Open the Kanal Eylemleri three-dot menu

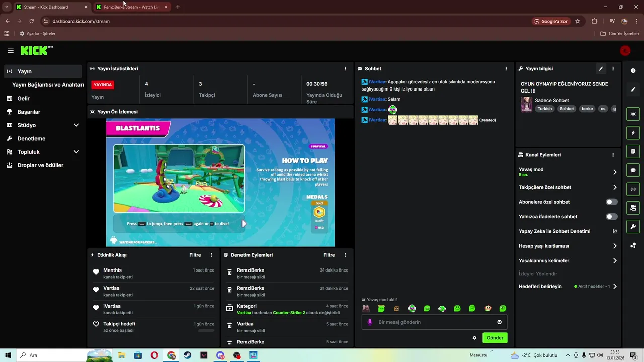(613, 155)
